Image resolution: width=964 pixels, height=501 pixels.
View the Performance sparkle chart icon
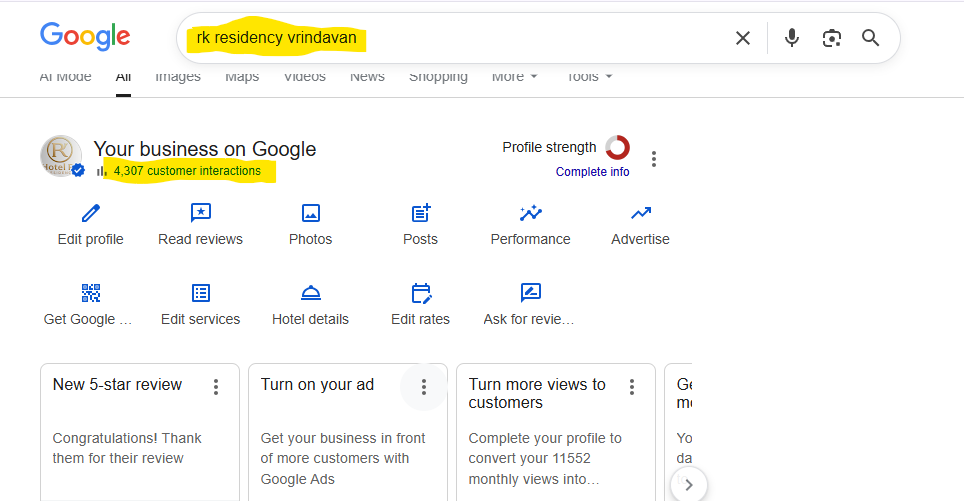[530, 213]
